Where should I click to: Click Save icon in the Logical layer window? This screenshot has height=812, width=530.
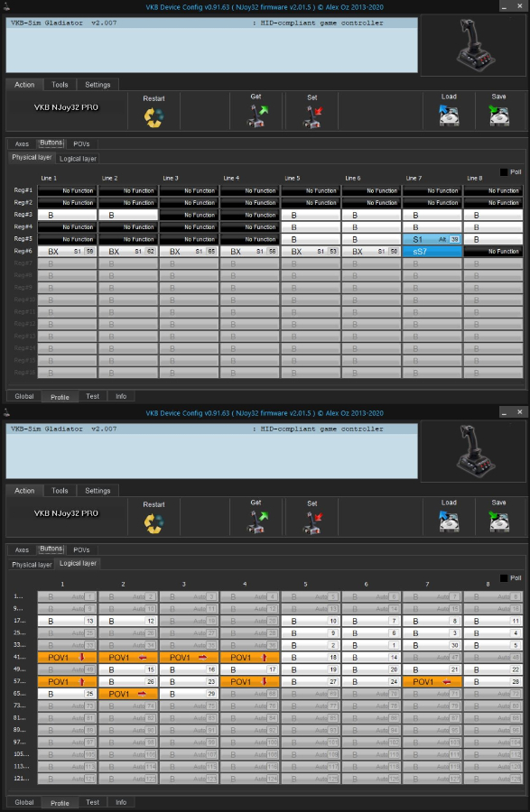499,522
